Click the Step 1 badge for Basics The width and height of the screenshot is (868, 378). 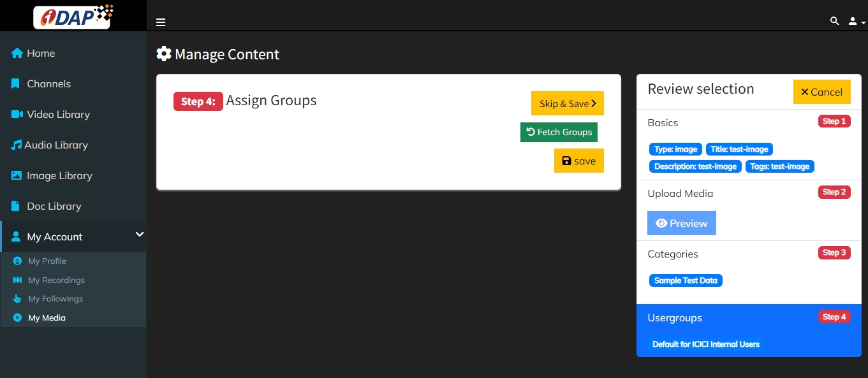coord(834,121)
